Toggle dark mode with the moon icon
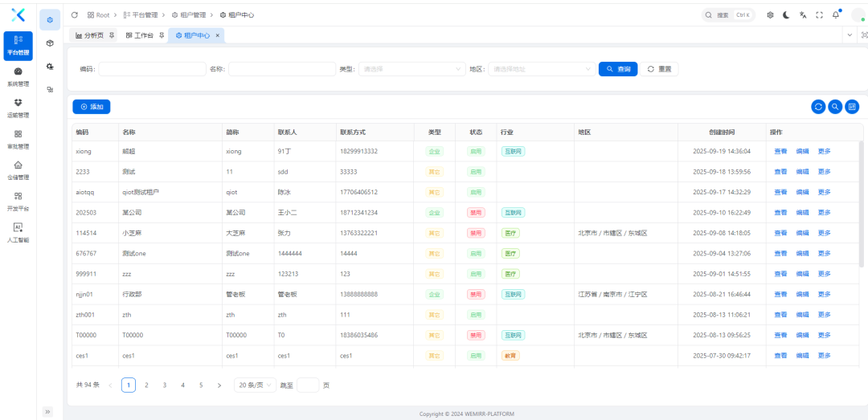The height and width of the screenshot is (420, 868). [786, 14]
